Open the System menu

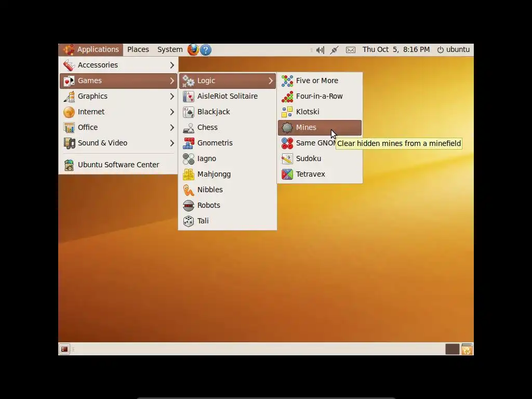170,49
